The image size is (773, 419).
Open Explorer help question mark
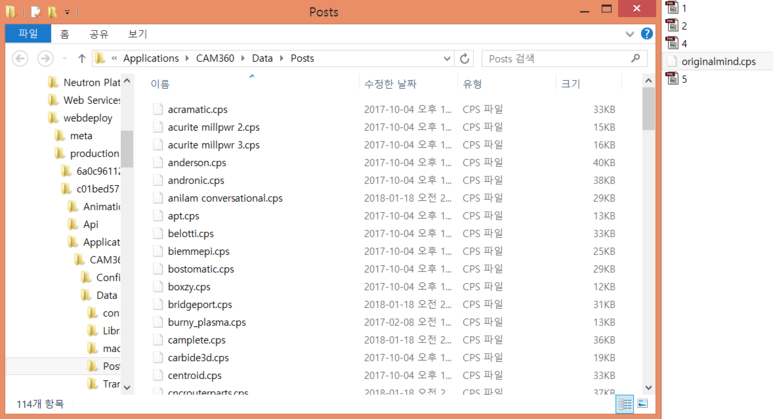646,34
